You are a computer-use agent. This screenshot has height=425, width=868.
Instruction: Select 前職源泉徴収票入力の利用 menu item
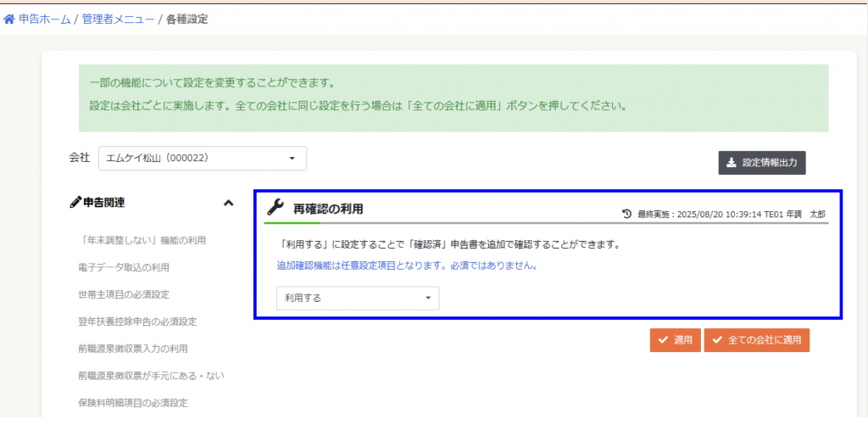point(133,350)
